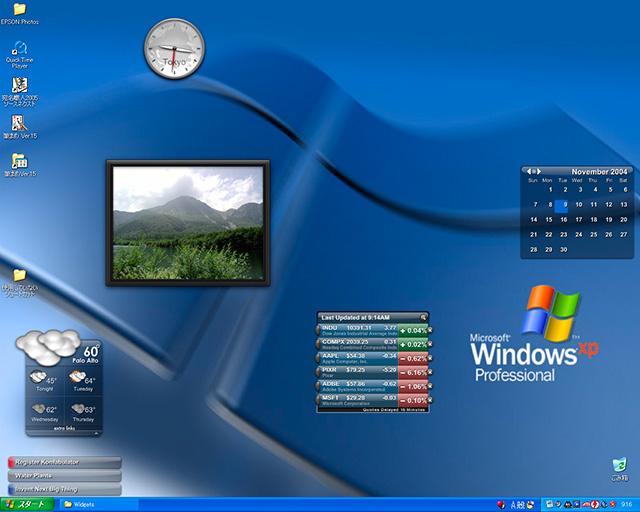Click the taskbar clock showing 9:16
The image size is (640, 512).
[x=627, y=505]
